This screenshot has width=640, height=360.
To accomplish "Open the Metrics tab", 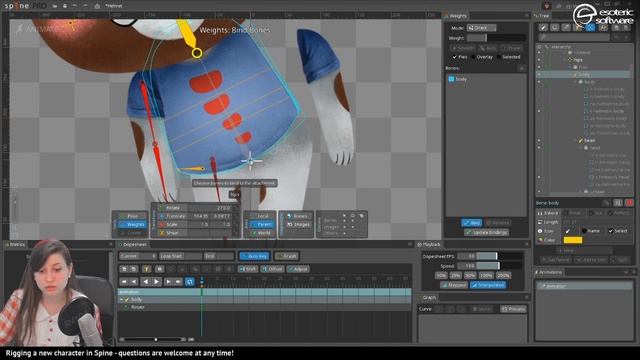I will [x=15, y=244].
